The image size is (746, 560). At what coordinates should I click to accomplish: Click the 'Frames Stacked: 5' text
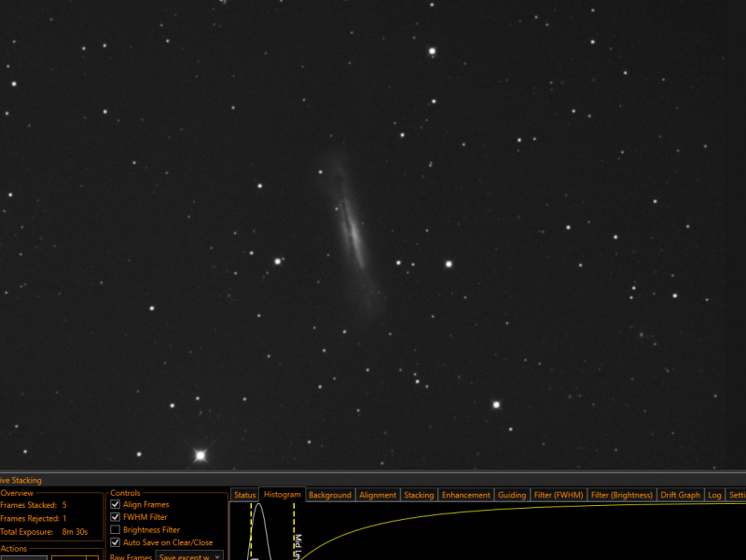tap(34, 505)
